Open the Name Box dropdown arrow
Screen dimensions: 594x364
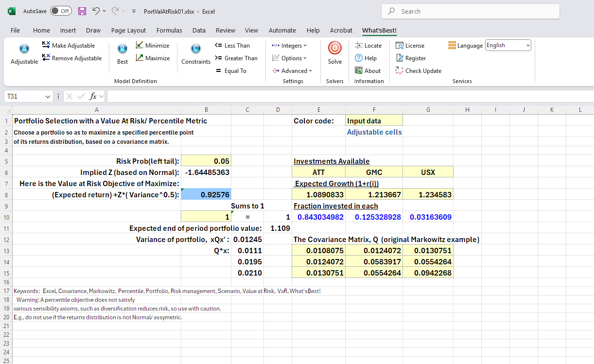pos(48,97)
